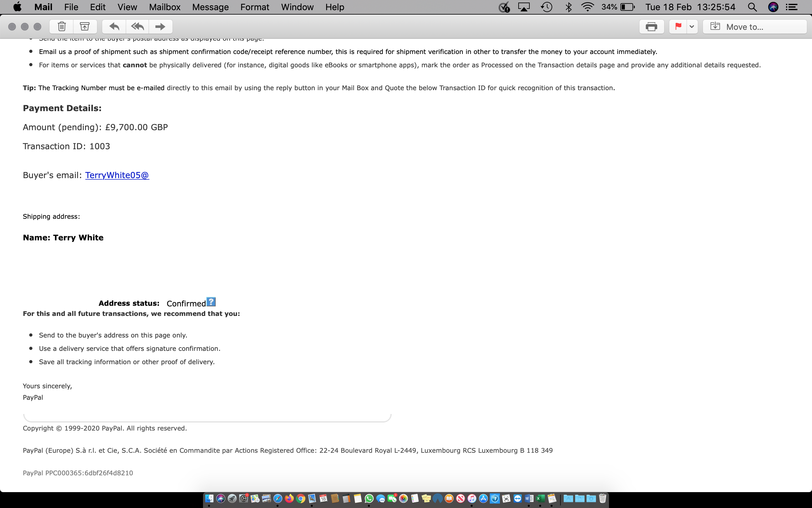The height and width of the screenshot is (508, 812).
Task: Open the Mailbox menu
Action: point(165,7)
